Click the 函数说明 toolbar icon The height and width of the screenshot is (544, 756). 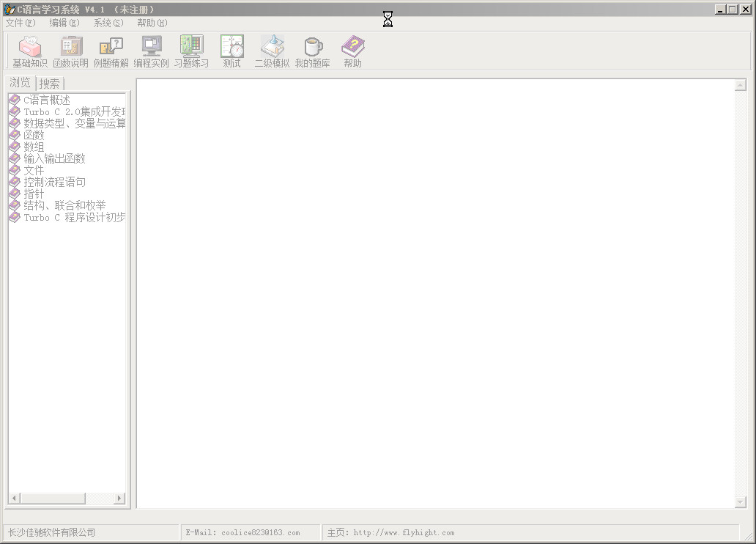[71, 51]
